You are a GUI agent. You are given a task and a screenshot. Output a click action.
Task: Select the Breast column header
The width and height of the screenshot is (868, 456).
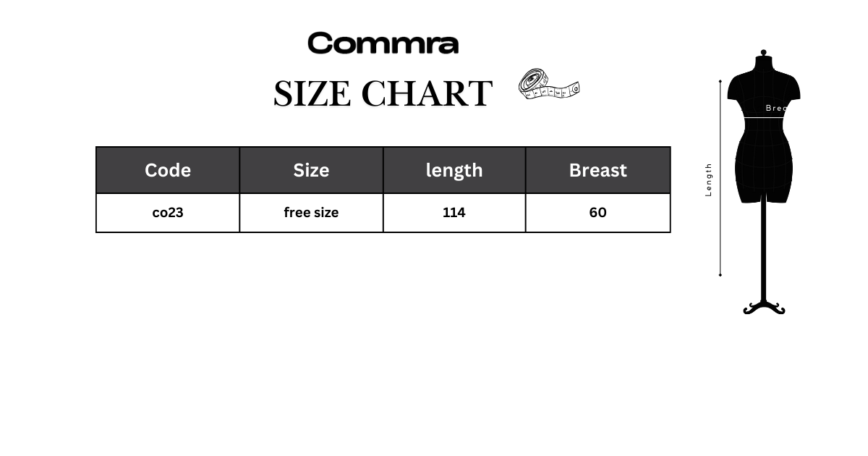598,170
